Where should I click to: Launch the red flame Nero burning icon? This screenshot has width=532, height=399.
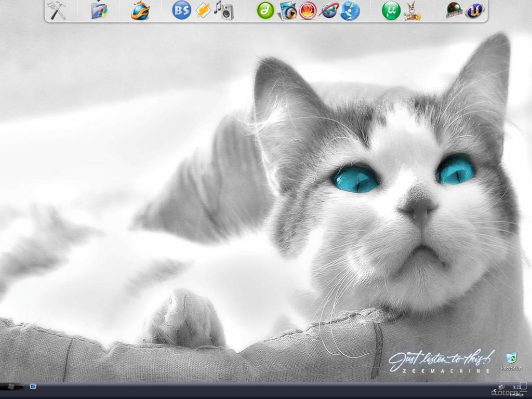click(308, 10)
